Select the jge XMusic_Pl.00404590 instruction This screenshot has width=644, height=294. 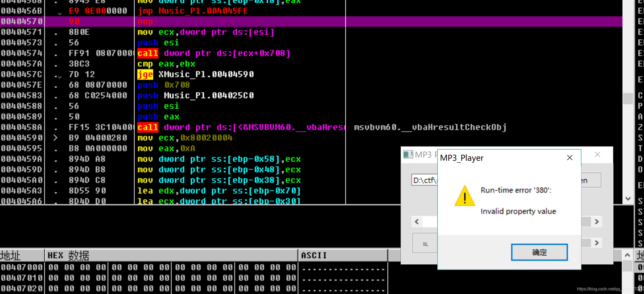(x=196, y=74)
